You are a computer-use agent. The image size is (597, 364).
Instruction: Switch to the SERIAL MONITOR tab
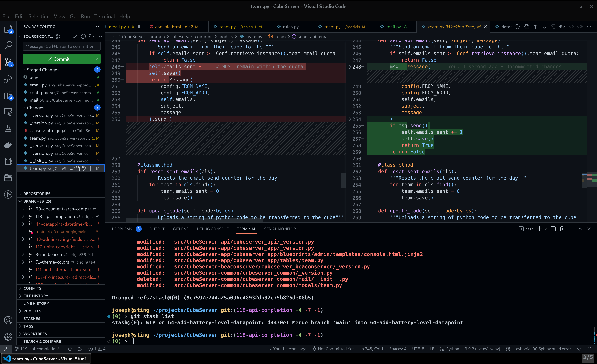pyautogui.click(x=280, y=229)
